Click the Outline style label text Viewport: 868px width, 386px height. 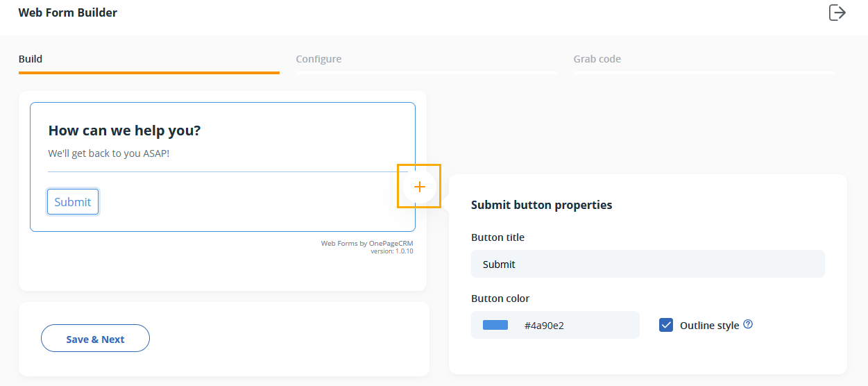(x=709, y=325)
